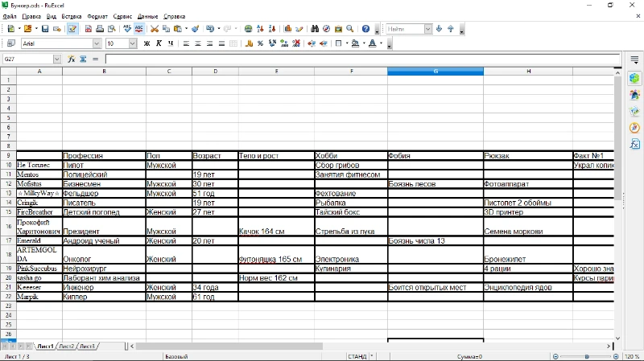Export directly as PDF icon

click(89, 29)
